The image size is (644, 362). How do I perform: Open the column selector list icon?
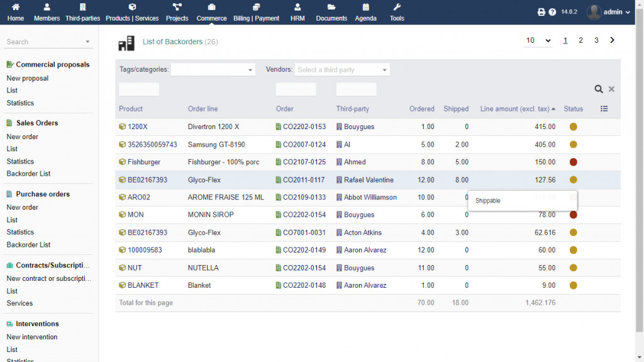coord(604,109)
